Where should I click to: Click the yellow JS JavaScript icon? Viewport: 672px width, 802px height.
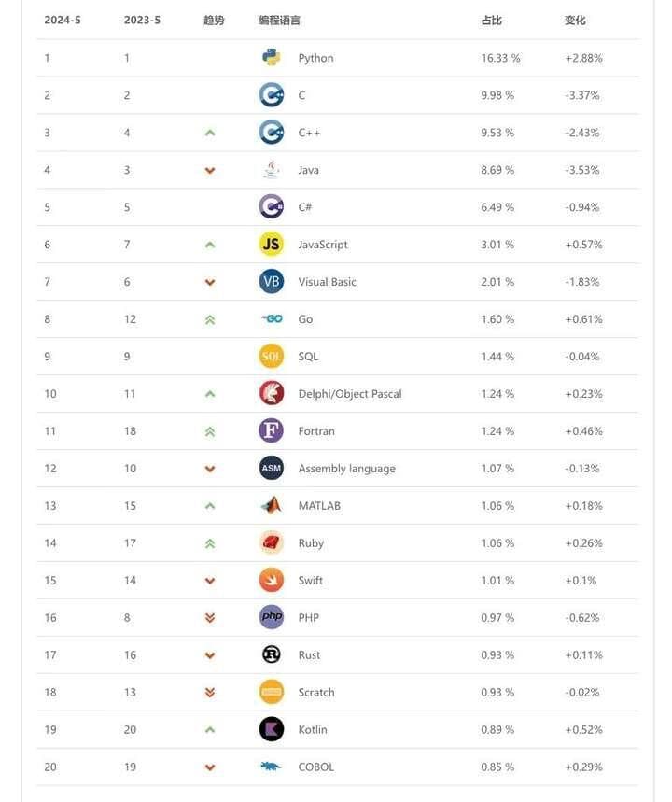[271, 244]
